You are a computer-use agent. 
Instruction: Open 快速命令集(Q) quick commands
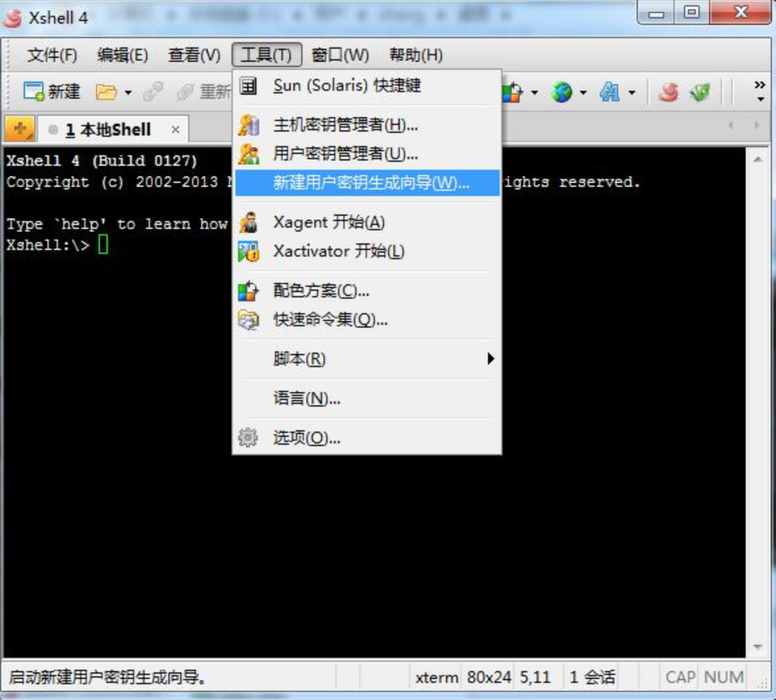(367, 320)
